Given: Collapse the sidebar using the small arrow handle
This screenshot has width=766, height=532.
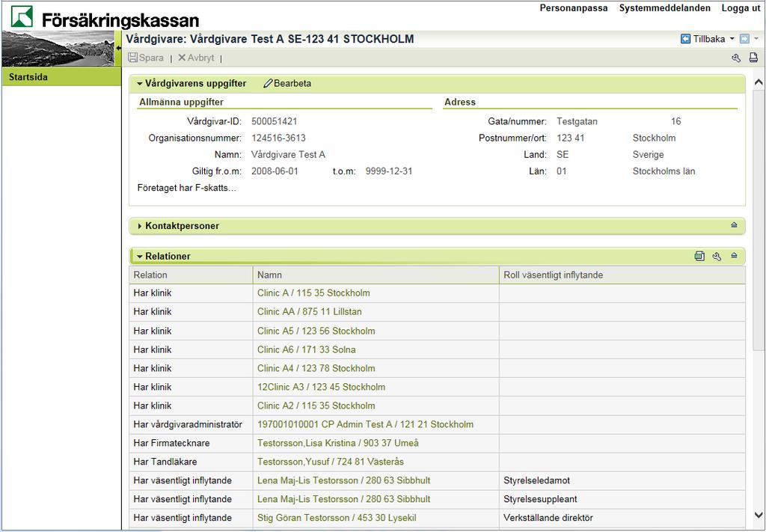Looking at the screenshot, I should coord(118,48).
